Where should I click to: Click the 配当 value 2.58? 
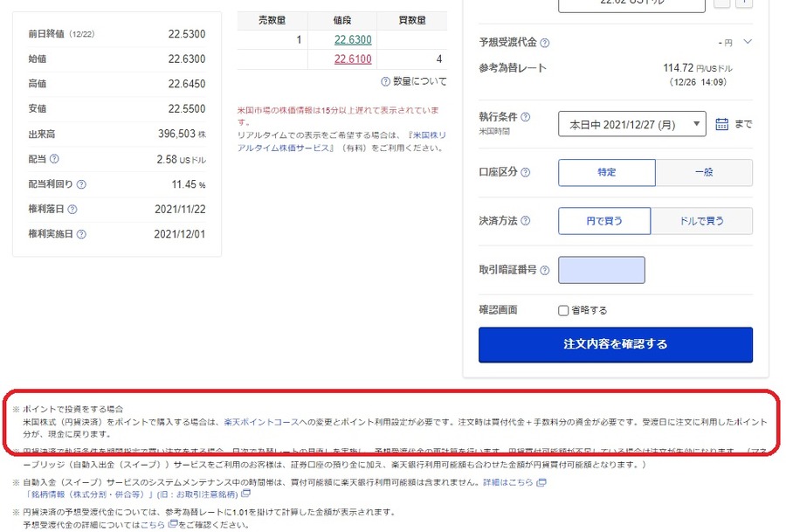pos(167,160)
